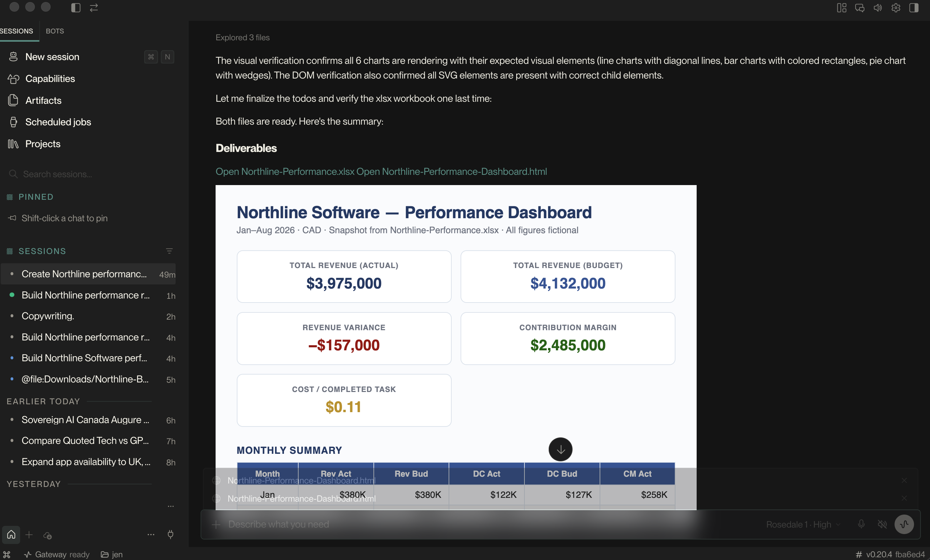Click the microphone icon in message box
The image size is (930, 560).
click(x=861, y=524)
